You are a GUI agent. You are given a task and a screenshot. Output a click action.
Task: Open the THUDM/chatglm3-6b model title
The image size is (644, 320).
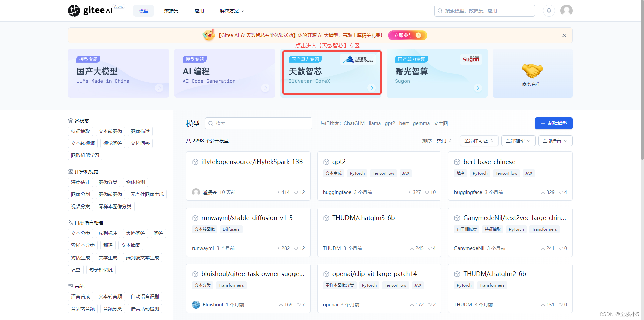(x=364, y=218)
